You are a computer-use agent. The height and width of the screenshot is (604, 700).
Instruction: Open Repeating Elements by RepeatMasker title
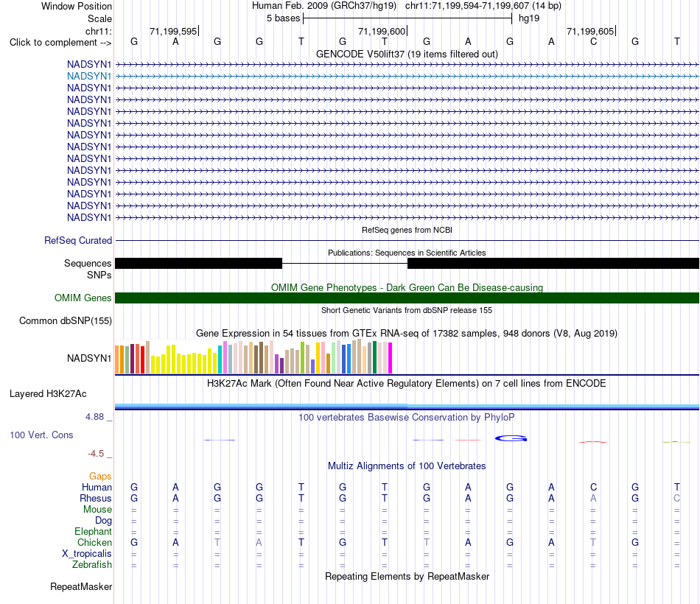[x=407, y=576]
